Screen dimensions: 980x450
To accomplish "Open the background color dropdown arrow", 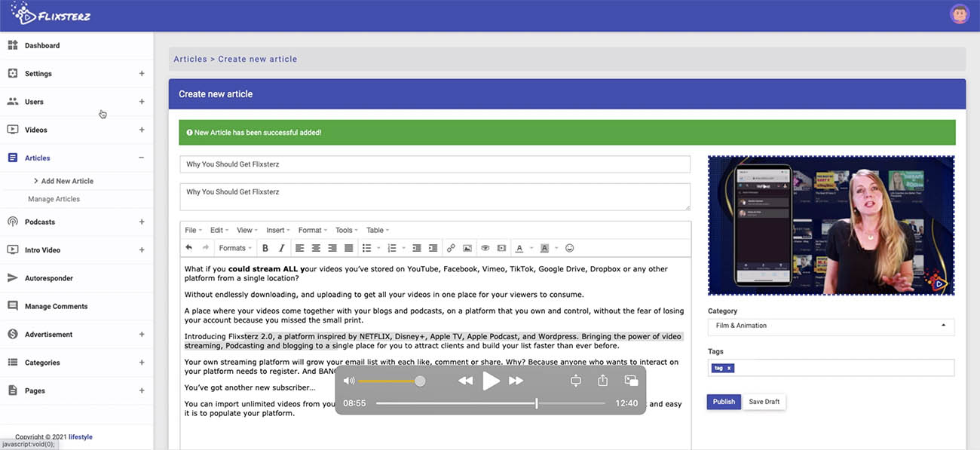I will (x=556, y=248).
